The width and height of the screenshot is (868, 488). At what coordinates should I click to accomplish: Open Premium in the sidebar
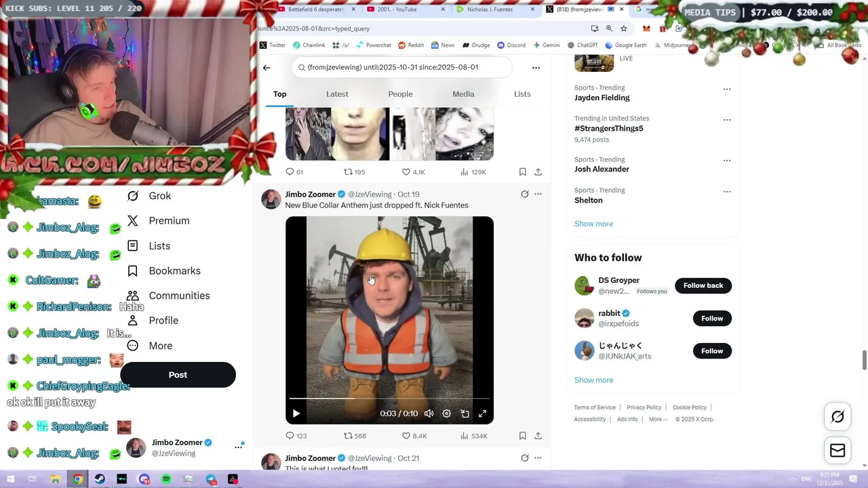159,221
